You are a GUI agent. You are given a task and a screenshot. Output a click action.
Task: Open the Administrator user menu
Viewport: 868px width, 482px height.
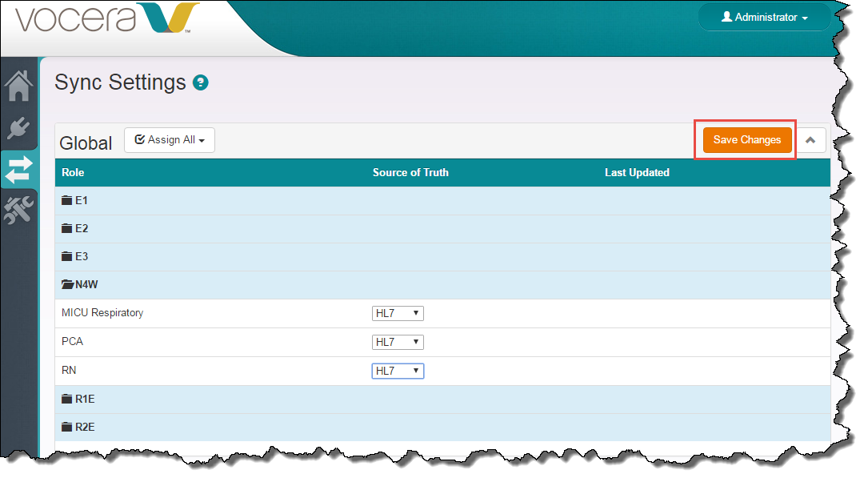[764, 18]
